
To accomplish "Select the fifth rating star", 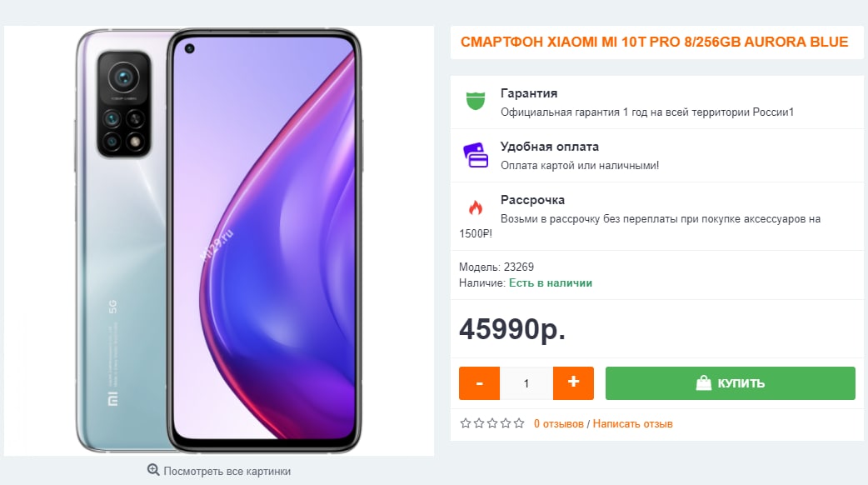I will point(519,423).
